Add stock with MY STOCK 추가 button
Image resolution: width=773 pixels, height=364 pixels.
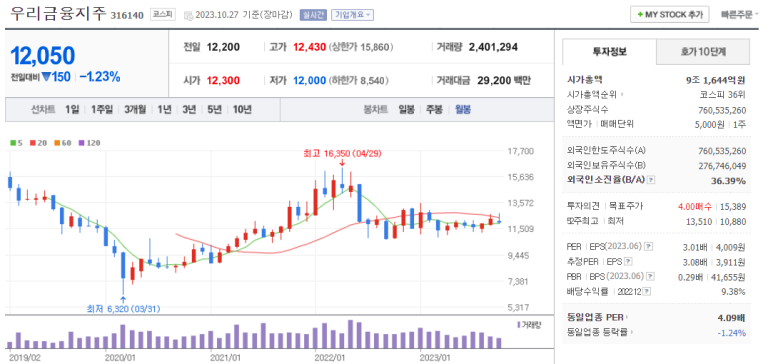coord(669,15)
